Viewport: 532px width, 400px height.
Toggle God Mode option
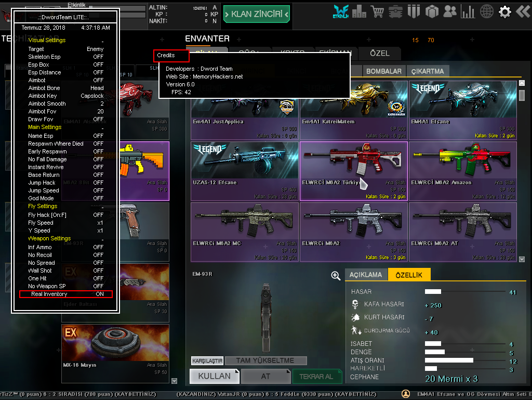tap(66, 198)
